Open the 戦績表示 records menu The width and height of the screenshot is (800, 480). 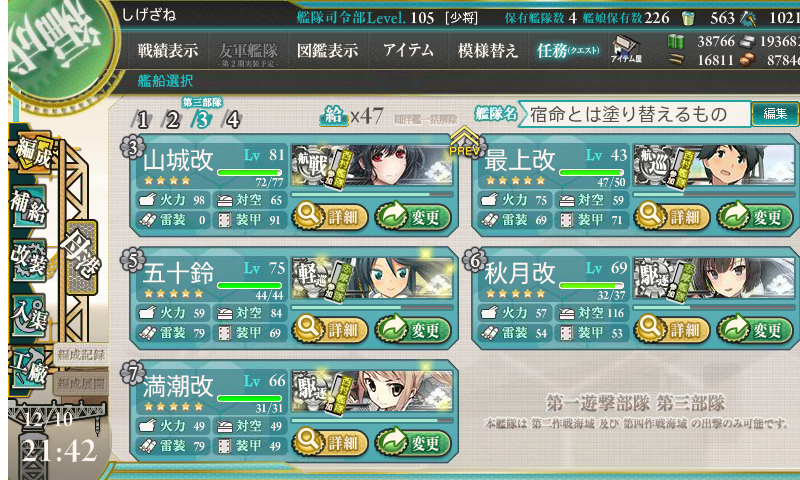[167, 50]
